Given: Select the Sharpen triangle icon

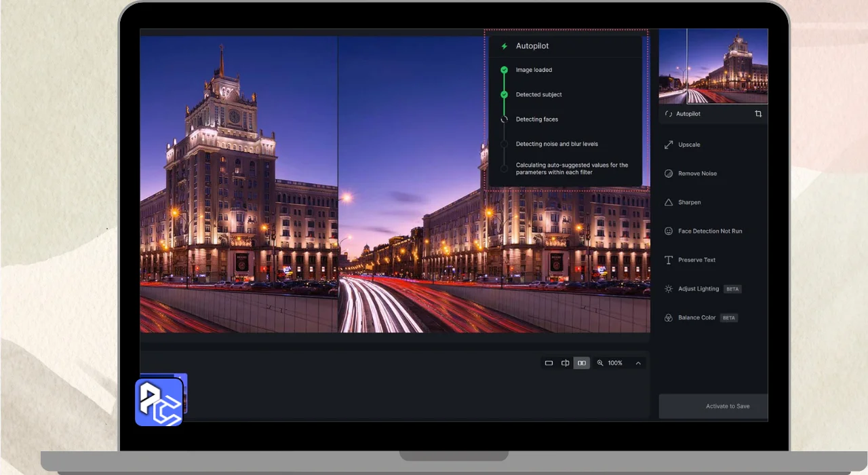Looking at the screenshot, I should tap(669, 202).
